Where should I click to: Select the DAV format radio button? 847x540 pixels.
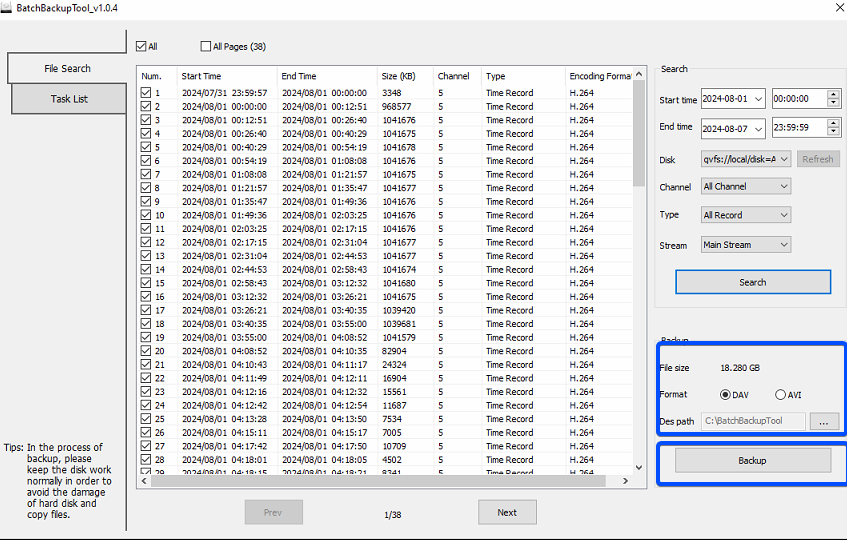[726, 395]
